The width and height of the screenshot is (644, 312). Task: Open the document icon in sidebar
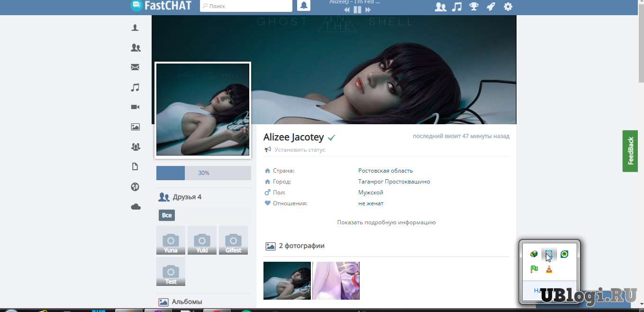tap(136, 167)
